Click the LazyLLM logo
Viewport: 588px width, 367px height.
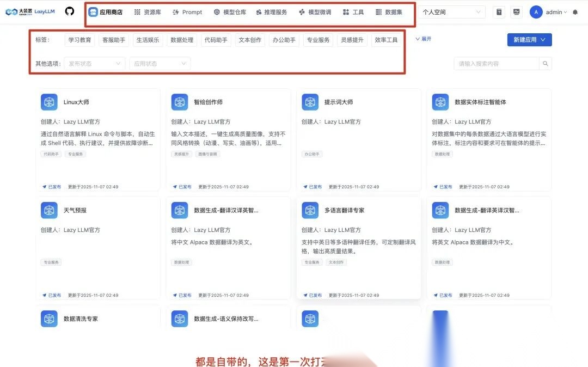(30, 11)
